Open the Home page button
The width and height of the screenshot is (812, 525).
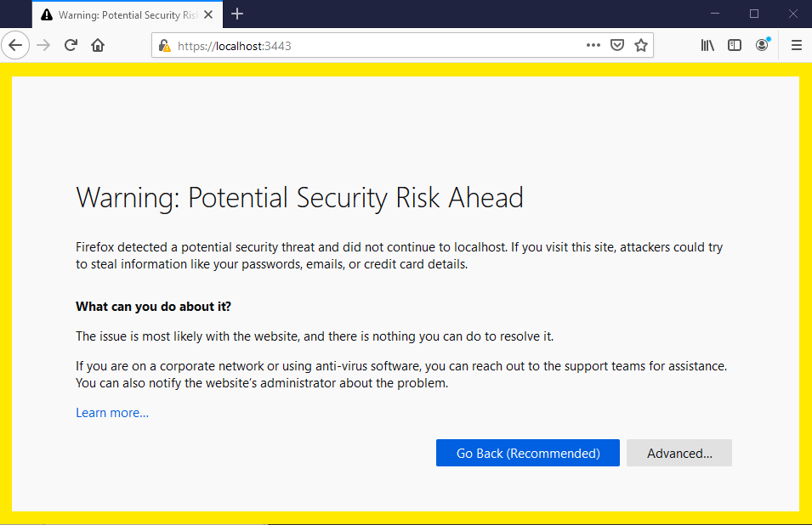tap(98, 46)
